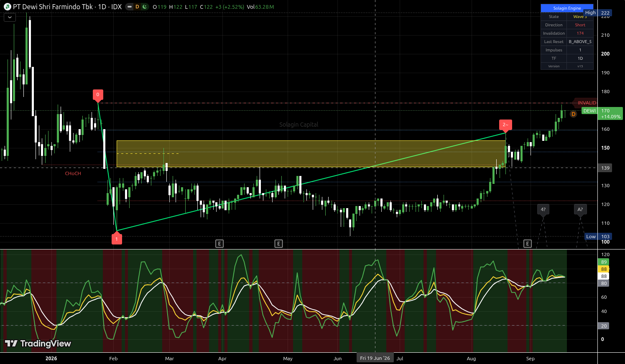Image resolution: width=625 pixels, height=364 pixels.
Task: Click the red wave marker labeled 2~
Action: pyautogui.click(x=505, y=125)
